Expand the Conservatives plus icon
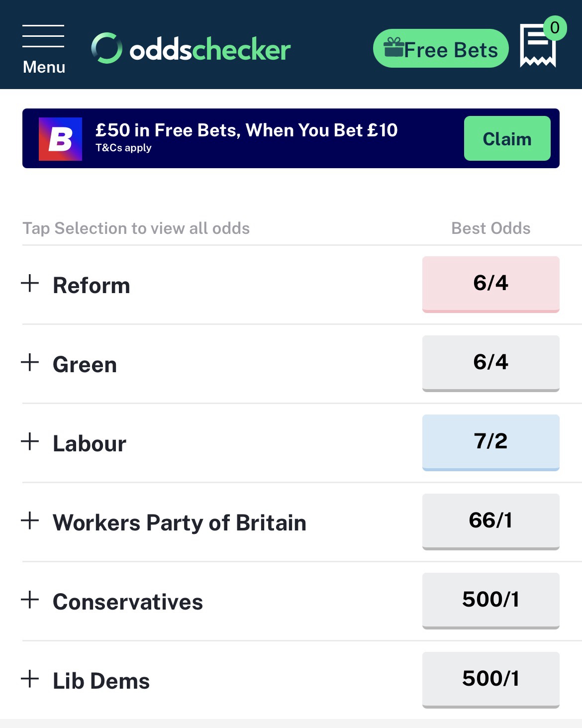Viewport: 582px width, 728px height. point(30,600)
